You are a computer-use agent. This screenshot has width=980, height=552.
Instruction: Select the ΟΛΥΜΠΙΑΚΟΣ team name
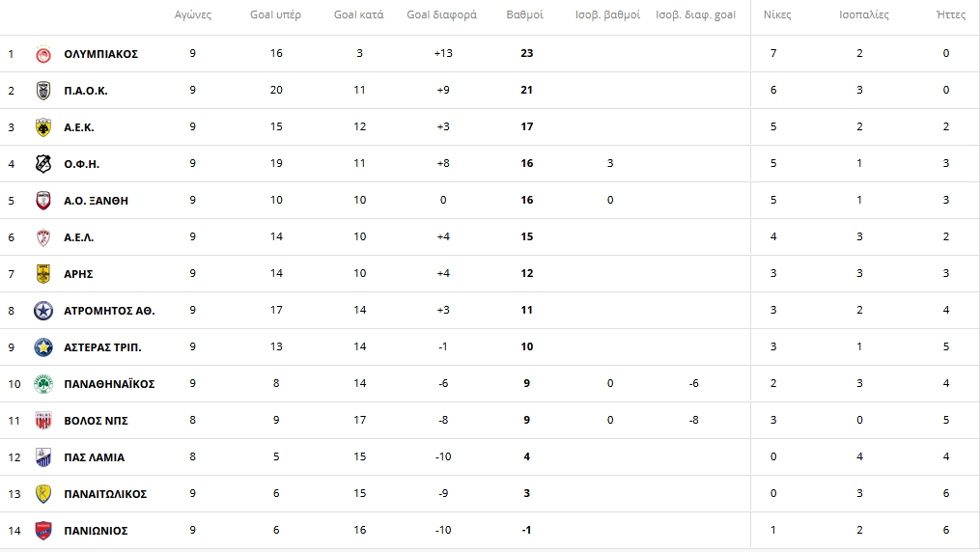(100, 54)
